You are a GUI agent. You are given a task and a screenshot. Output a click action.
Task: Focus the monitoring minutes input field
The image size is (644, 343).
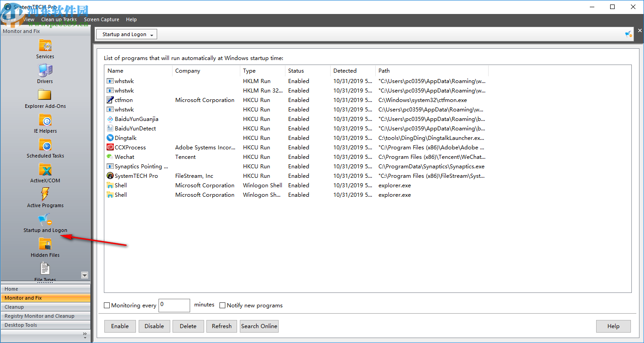click(174, 306)
